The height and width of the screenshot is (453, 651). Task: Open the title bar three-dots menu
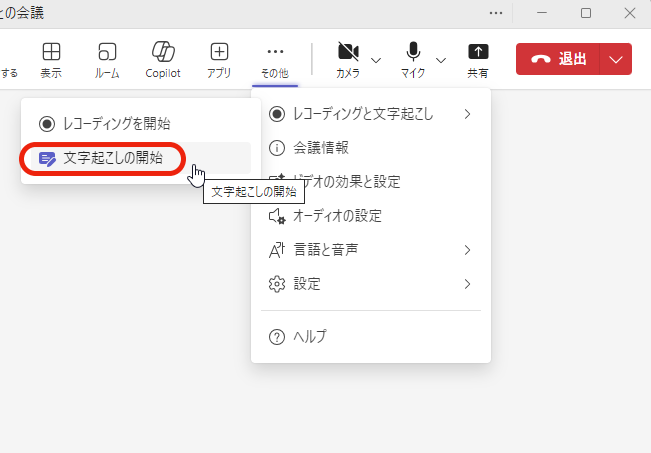coord(496,13)
